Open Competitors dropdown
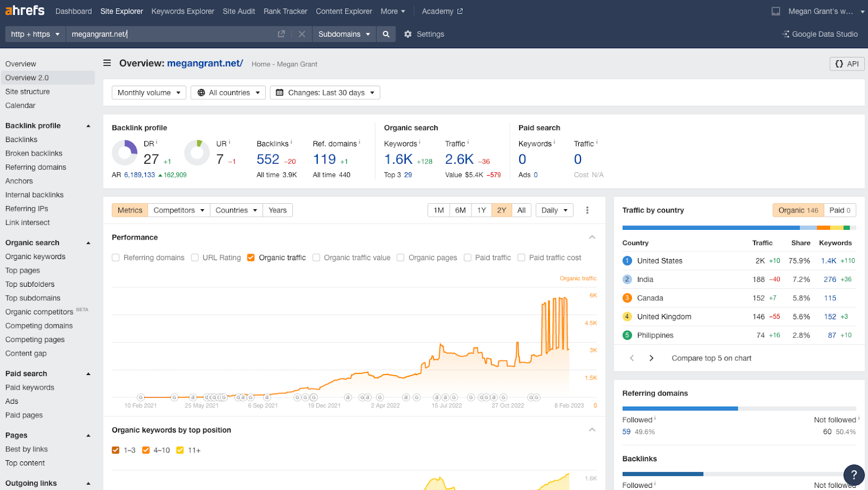Viewport: 868px width, 490px height. pyautogui.click(x=179, y=210)
